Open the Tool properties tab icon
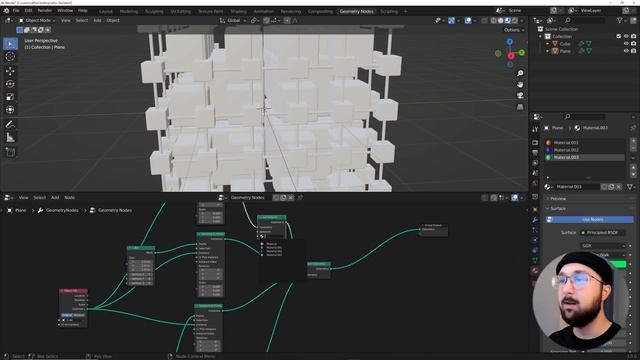The image size is (640, 360). coord(535,130)
